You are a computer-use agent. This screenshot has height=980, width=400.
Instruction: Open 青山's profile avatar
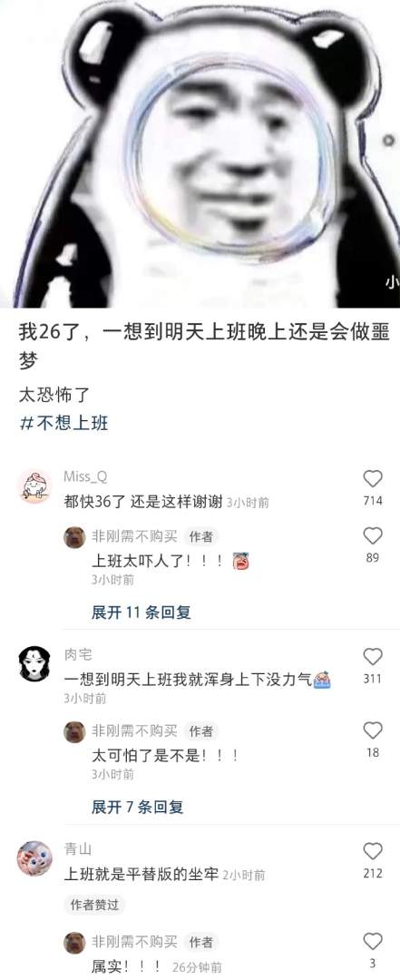click(34, 857)
